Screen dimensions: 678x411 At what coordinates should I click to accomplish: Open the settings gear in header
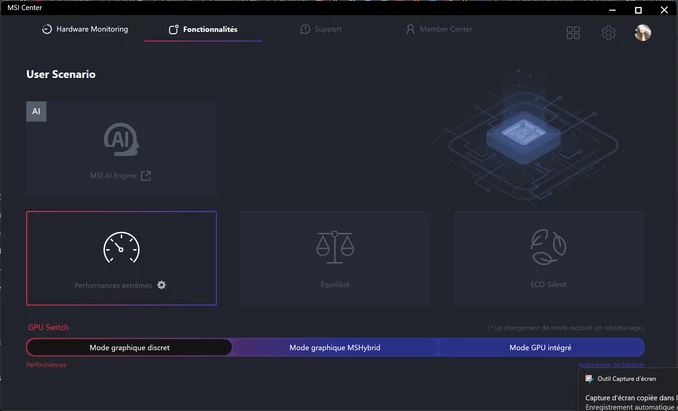click(x=608, y=32)
